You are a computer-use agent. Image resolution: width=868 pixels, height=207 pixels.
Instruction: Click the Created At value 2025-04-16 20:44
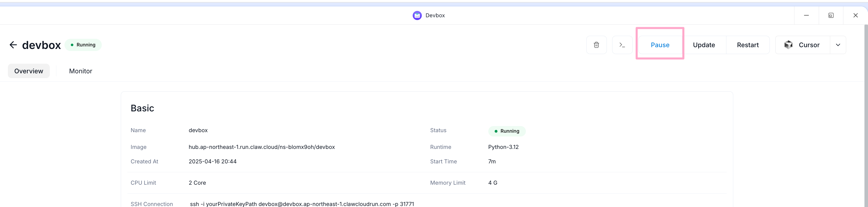(213, 162)
